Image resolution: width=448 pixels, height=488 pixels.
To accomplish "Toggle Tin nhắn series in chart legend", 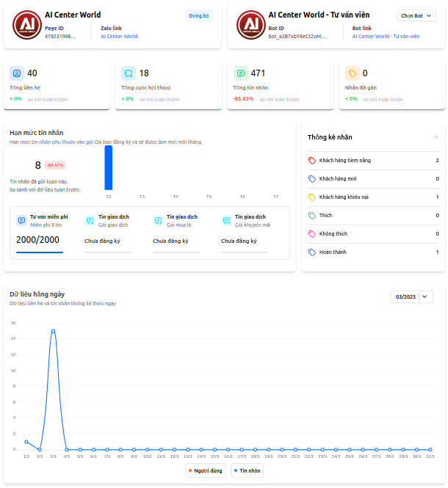I will click(247, 470).
